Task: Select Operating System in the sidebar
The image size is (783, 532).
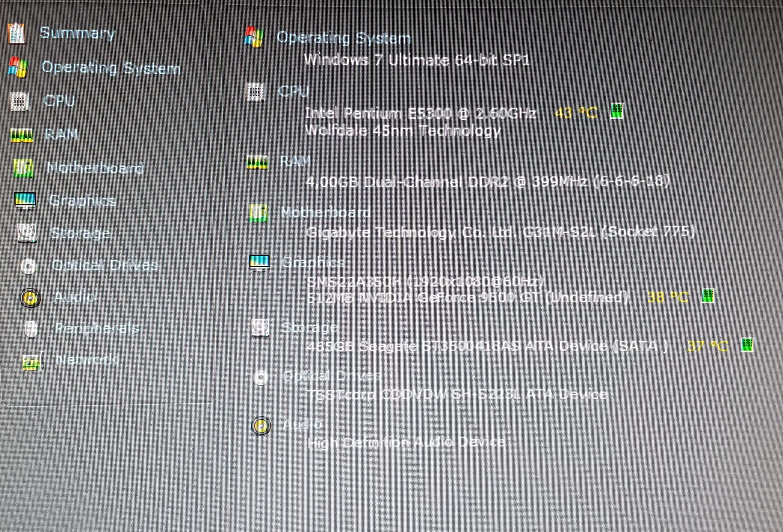Action: [111, 68]
